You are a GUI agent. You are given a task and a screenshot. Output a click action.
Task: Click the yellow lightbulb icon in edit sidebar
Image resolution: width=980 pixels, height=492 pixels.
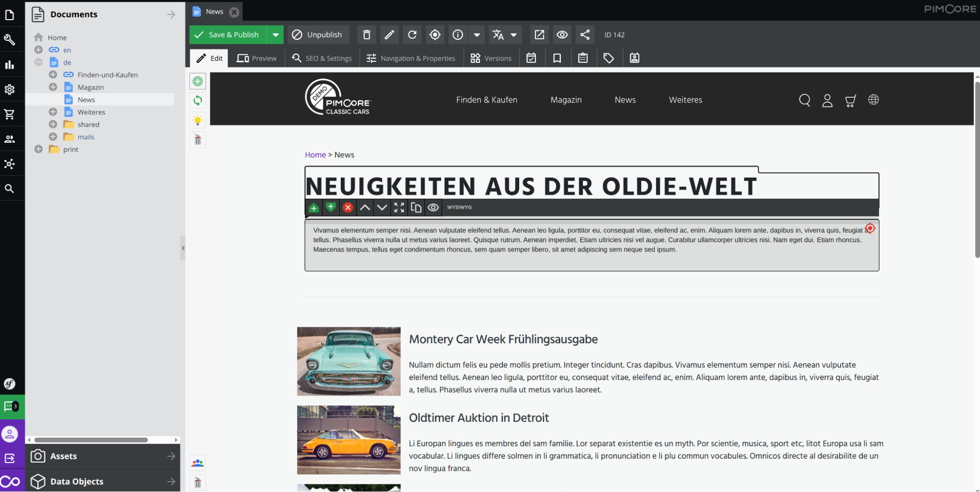click(198, 119)
